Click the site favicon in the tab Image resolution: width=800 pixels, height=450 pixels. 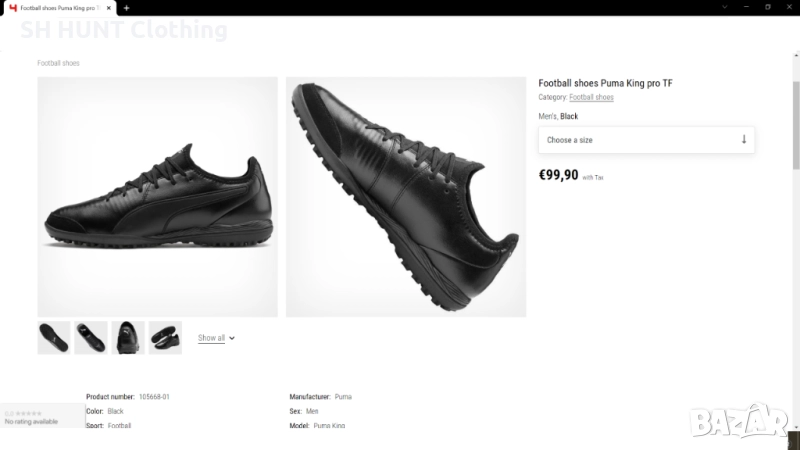click(x=12, y=8)
